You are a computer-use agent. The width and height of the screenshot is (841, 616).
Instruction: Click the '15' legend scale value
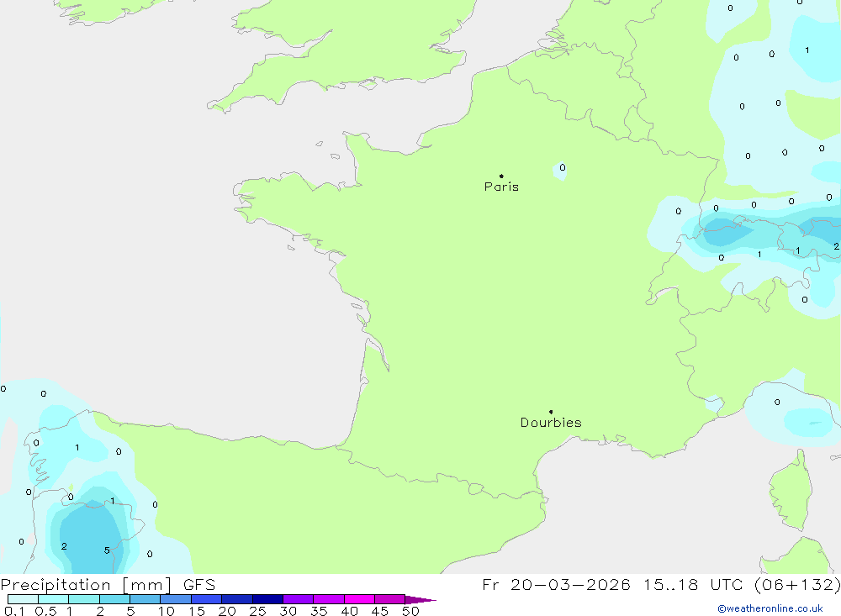tap(197, 611)
